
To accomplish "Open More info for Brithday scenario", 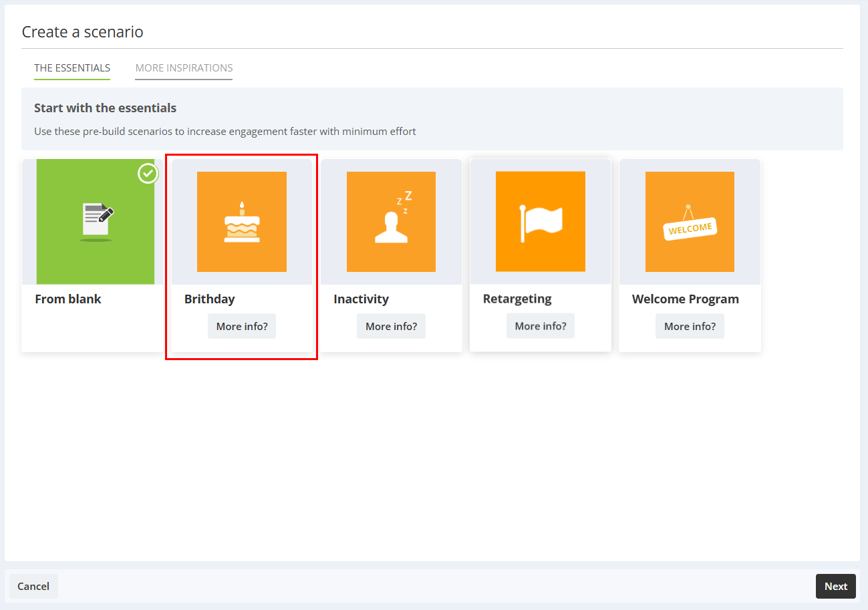I will [x=242, y=326].
